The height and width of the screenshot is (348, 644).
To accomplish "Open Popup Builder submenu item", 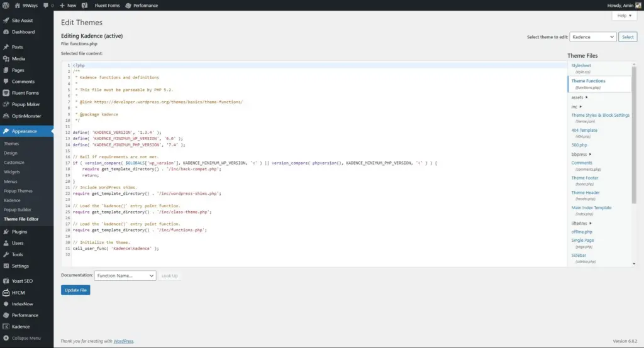I will click(17, 210).
